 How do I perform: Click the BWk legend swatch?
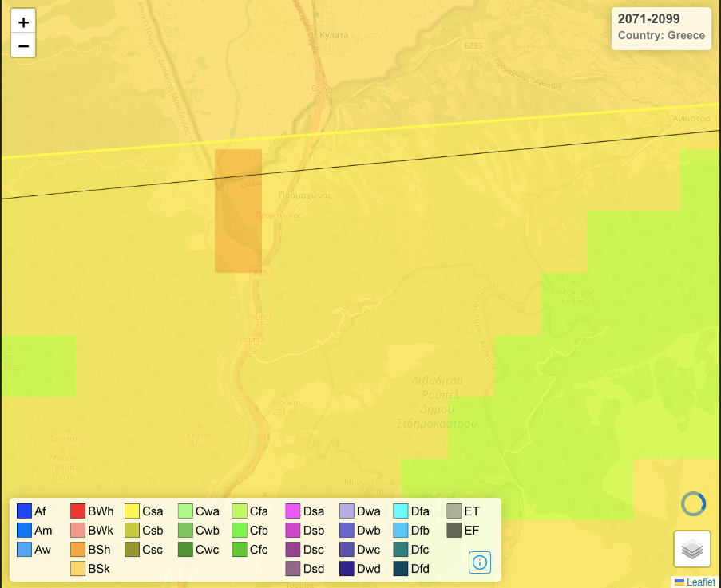77,530
